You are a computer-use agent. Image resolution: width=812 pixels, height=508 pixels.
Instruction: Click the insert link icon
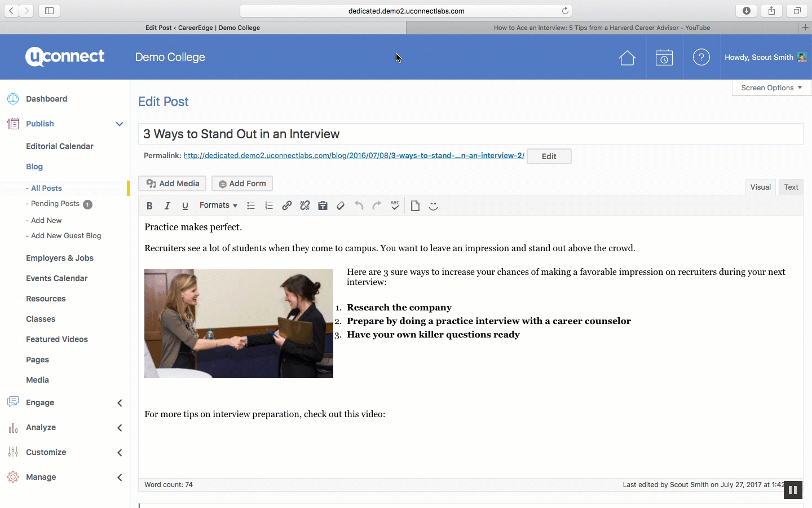pos(287,206)
